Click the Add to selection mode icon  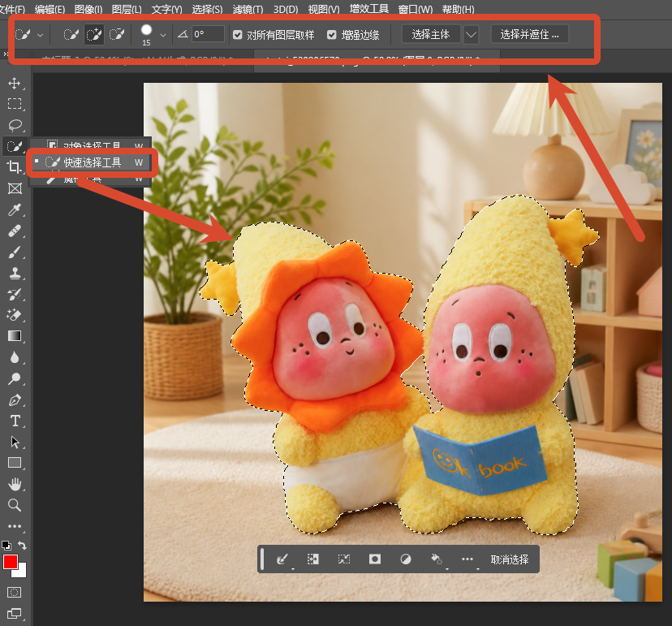94,34
